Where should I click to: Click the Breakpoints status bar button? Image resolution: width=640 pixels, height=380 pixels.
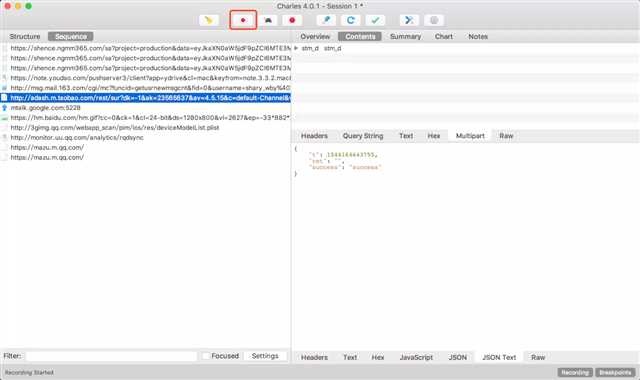pos(615,372)
